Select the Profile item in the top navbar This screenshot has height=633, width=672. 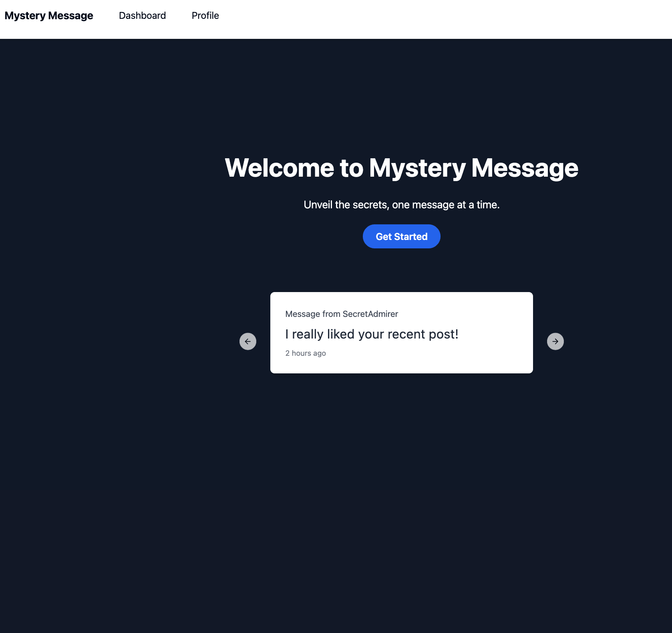click(x=205, y=16)
